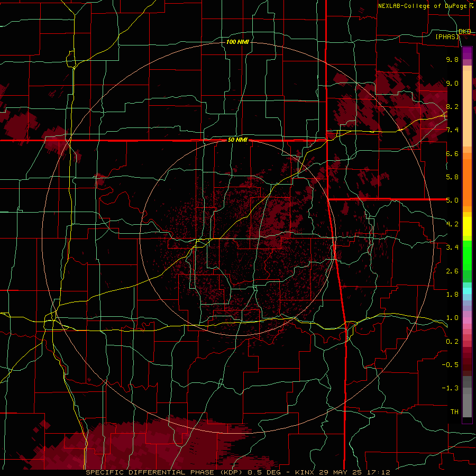Image resolution: width=476 pixels, height=476 pixels.
Task: Click the 7.4 legend value
Action: pyautogui.click(x=452, y=130)
